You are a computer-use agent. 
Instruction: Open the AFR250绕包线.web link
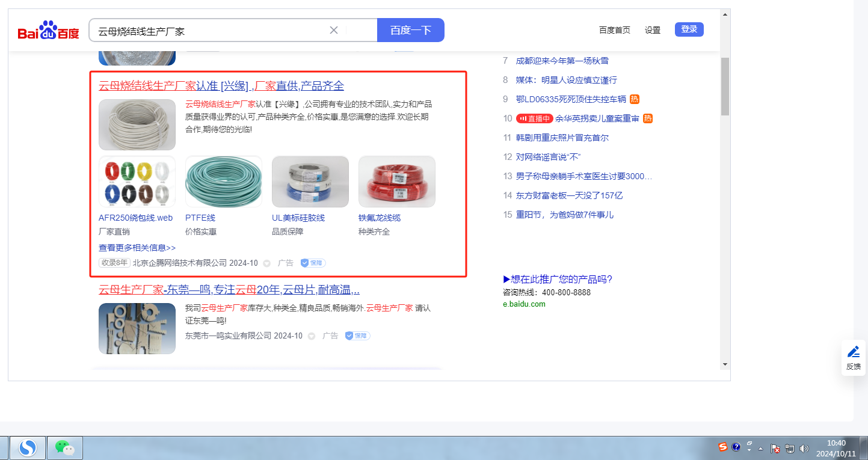click(x=135, y=218)
